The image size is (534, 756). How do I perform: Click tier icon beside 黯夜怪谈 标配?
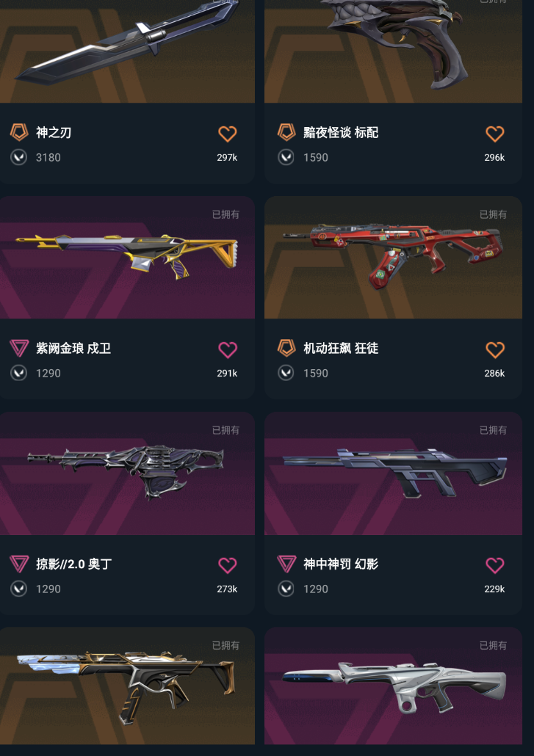tap(286, 132)
